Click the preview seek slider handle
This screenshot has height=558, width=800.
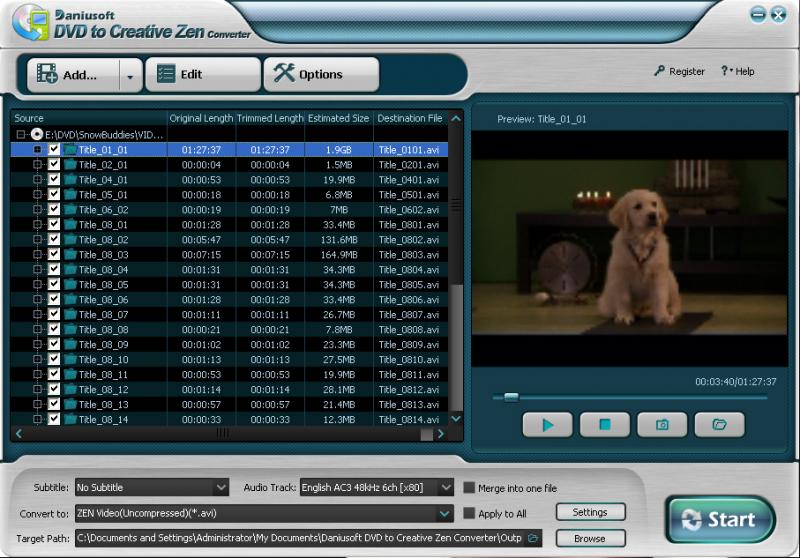click(x=511, y=397)
